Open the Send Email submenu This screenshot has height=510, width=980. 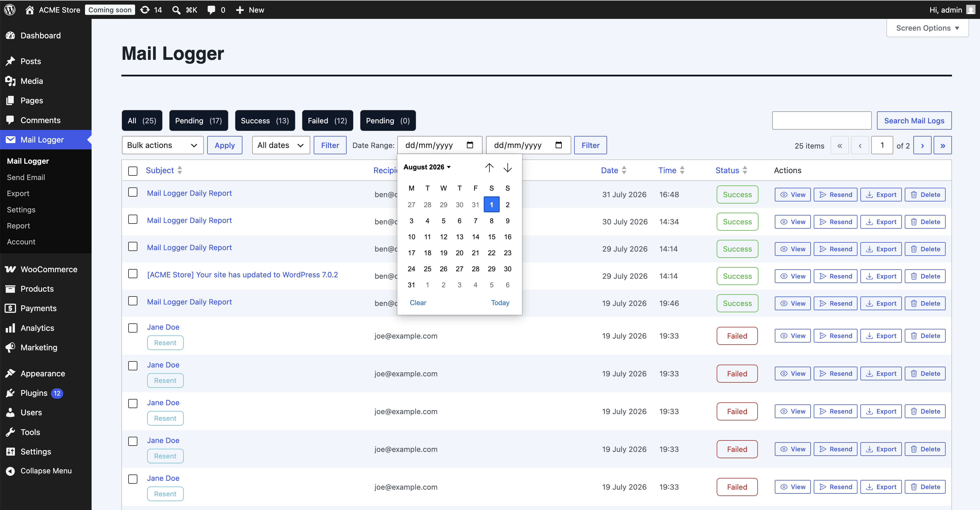click(26, 177)
